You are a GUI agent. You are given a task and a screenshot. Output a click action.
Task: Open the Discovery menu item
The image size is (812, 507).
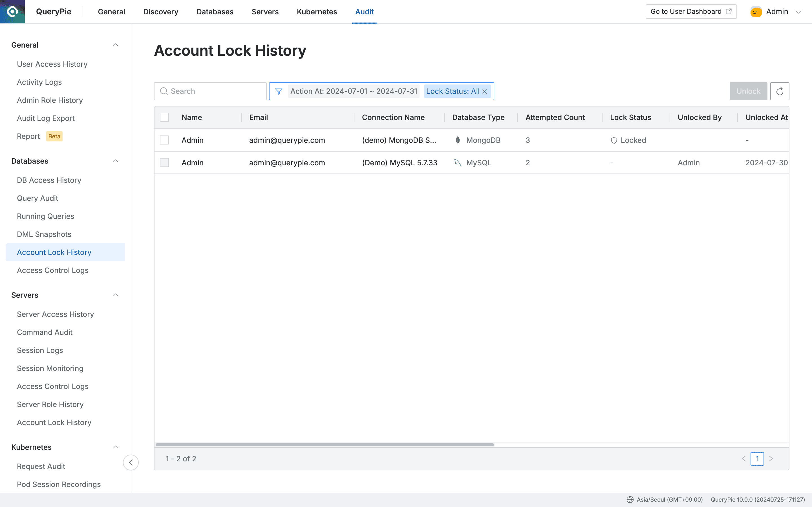(x=160, y=11)
